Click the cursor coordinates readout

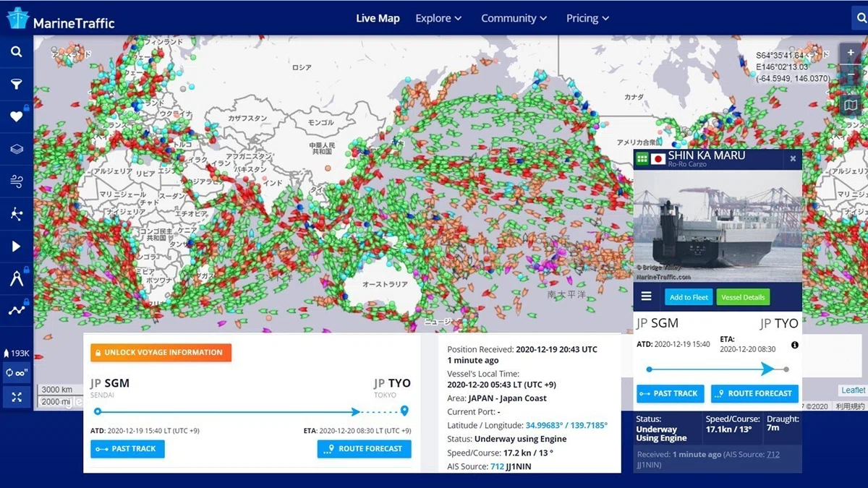pyautogui.click(x=793, y=67)
